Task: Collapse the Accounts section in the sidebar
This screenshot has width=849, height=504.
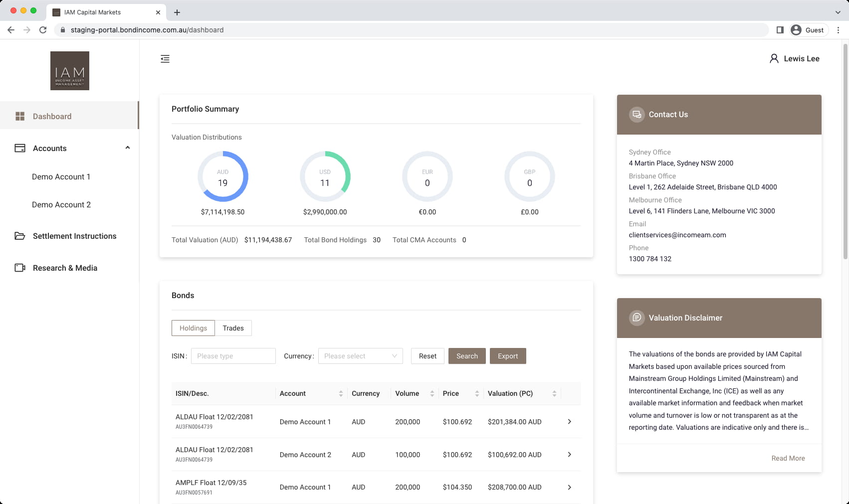Action: [128, 148]
